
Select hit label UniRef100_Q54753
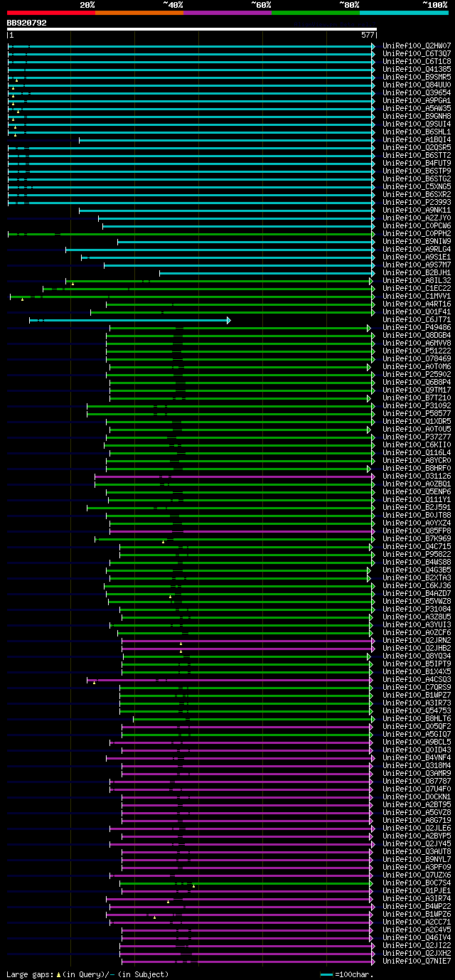[x=417, y=710]
